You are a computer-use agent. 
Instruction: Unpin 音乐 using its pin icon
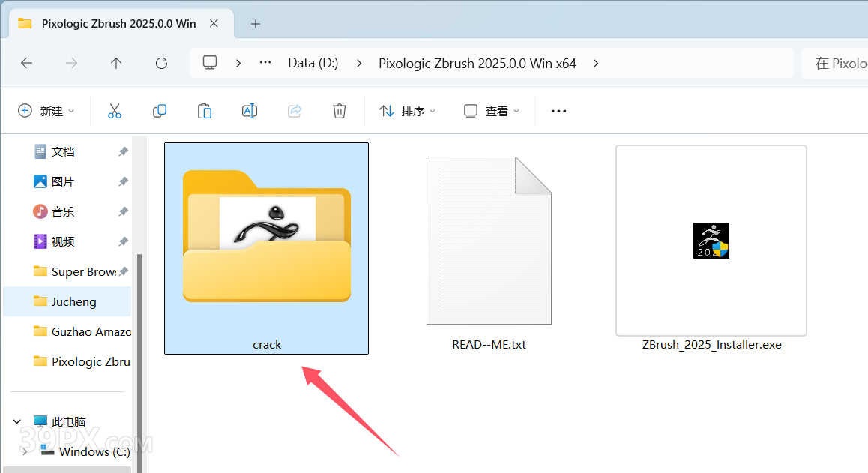tap(124, 211)
